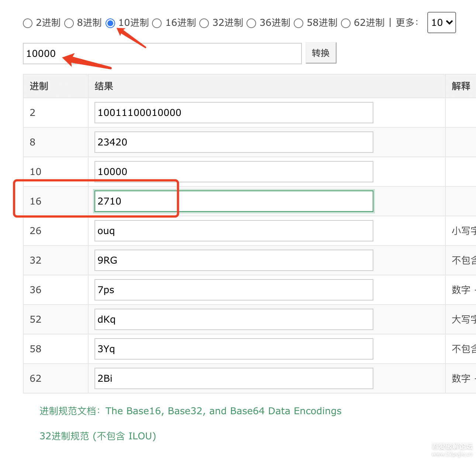Viewport: 476px width, 460px height.
Task: Click the base 2 binary result field
Action: point(234,113)
